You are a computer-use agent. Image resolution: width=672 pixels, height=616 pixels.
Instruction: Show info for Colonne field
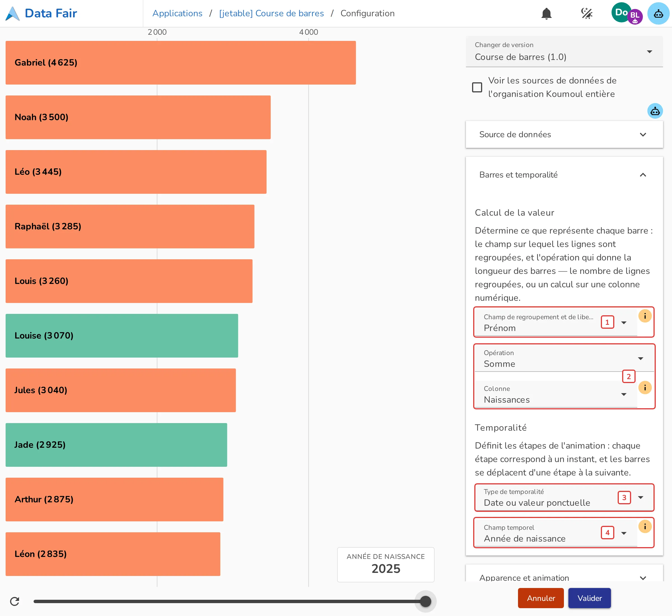click(x=645, y=387)
